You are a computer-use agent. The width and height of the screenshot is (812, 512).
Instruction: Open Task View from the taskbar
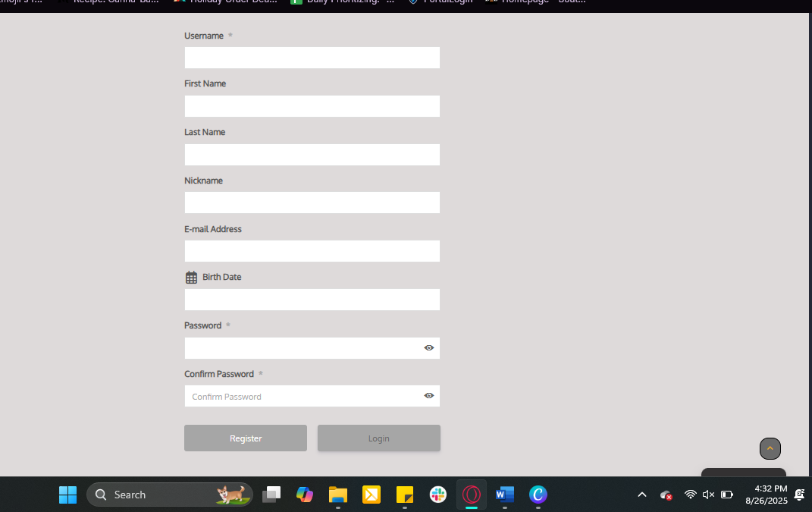point(271,495)
